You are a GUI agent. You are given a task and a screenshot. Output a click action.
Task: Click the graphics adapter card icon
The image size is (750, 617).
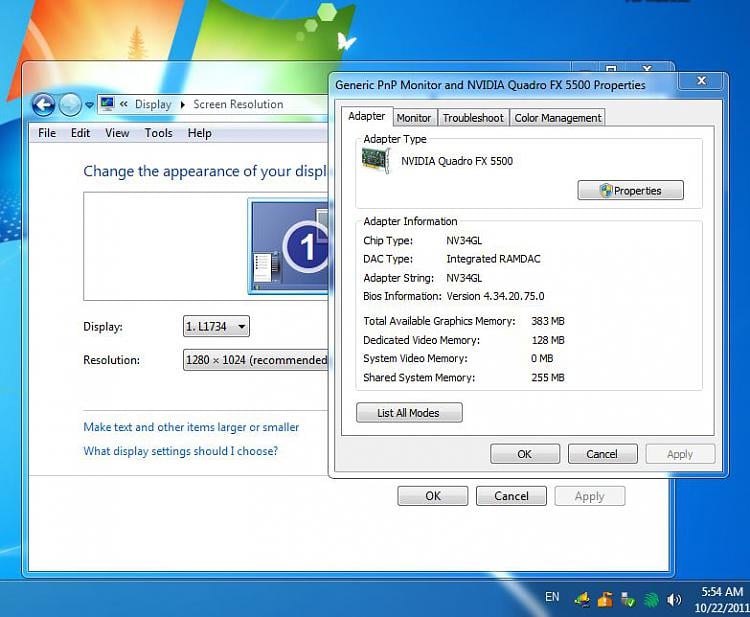pos(376,160)
